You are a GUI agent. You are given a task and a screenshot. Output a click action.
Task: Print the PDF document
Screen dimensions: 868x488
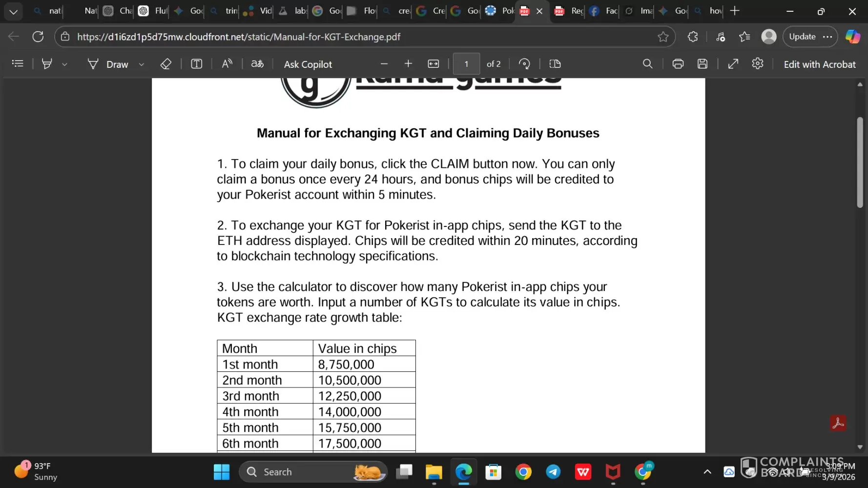coord(678,64)
